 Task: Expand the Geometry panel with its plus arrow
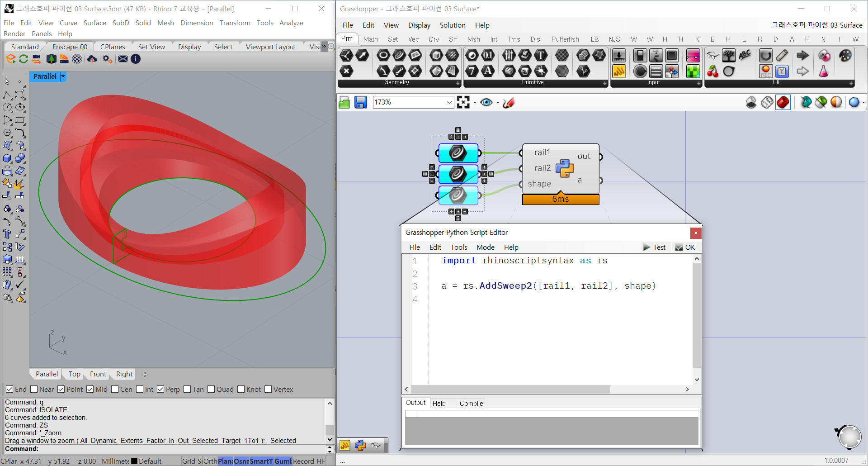point(458,84)
